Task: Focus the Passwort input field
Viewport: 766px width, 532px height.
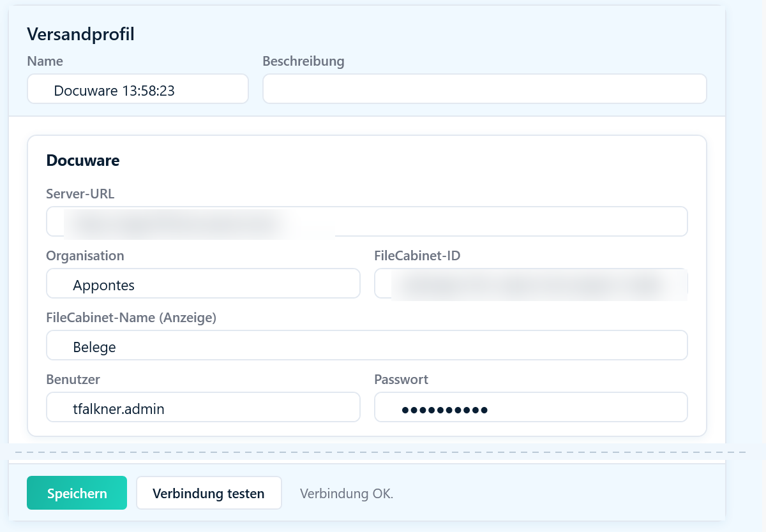Action: (531, 407)
